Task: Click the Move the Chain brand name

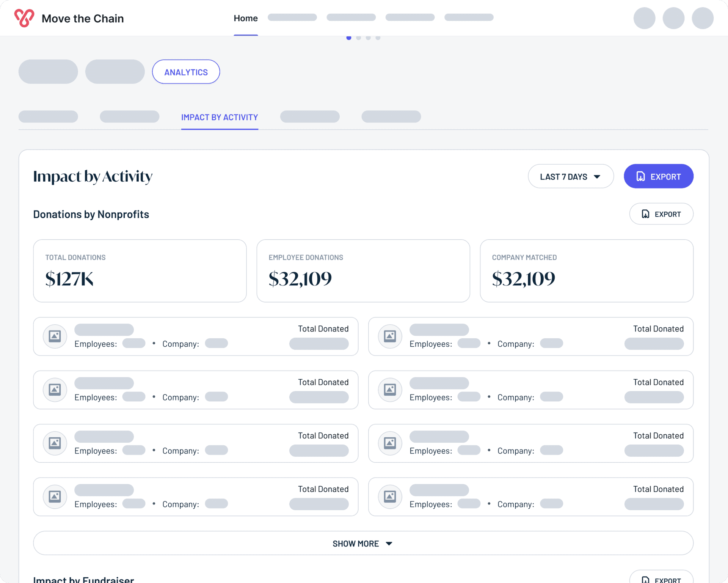Action: [x=83, y=18]
